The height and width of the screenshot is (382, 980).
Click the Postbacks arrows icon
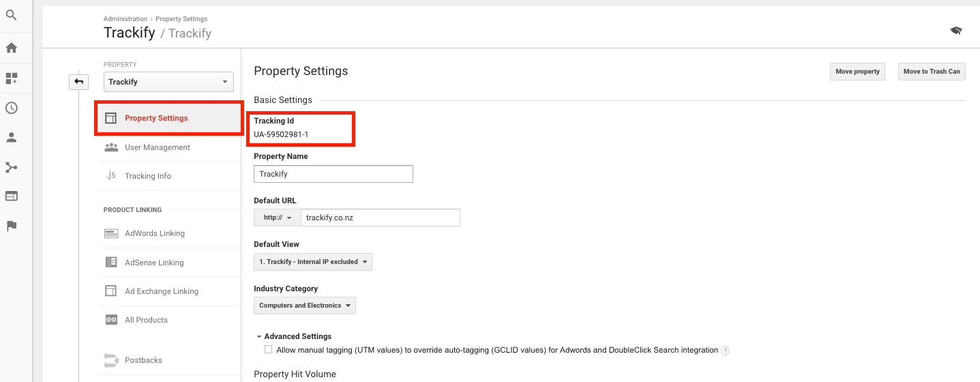tap(110, 359)
